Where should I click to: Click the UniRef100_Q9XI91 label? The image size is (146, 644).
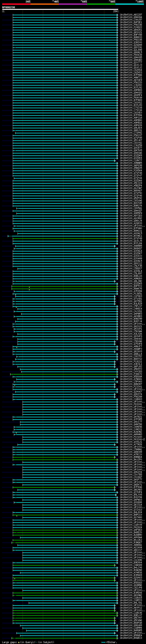[131, 48]
